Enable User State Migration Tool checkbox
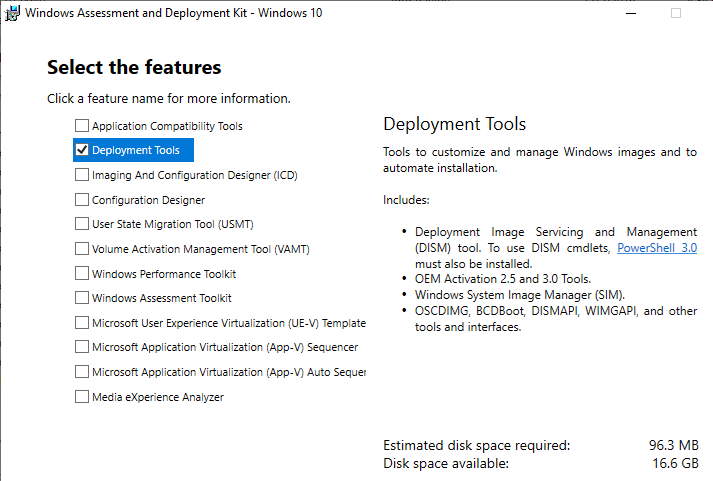713x481 pixels. pos(82,224)
